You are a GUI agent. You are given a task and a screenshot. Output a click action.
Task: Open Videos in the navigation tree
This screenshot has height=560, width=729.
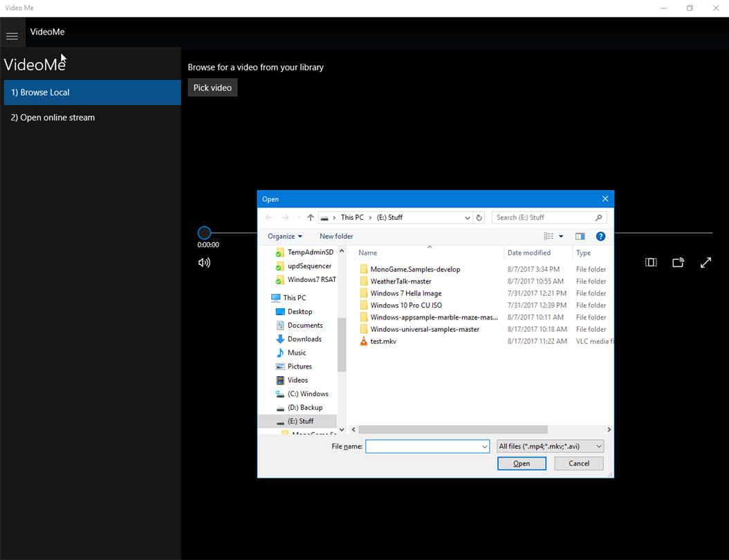[292, 380]
